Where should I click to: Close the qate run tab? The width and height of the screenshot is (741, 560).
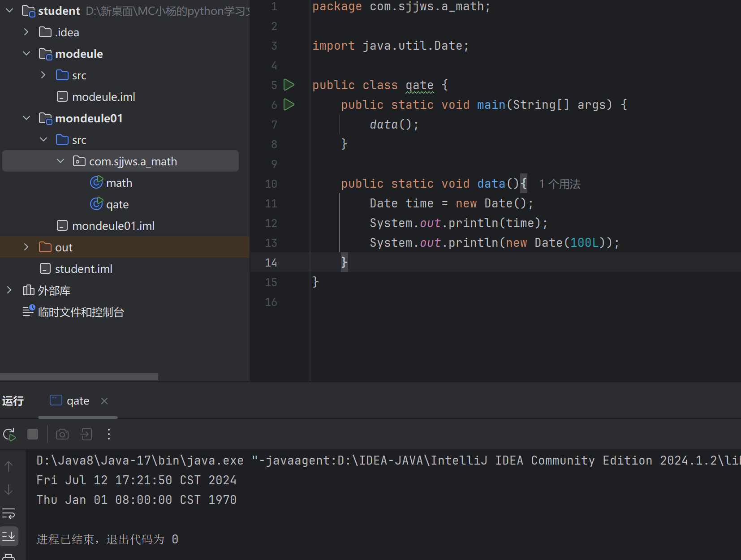coord(104,401)
